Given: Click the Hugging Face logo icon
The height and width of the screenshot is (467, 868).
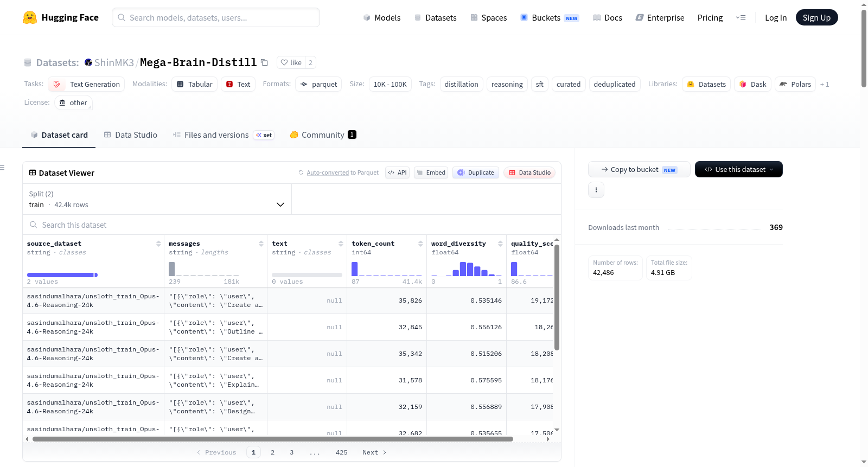Looking at the screenshot, I should click(30, 17).
